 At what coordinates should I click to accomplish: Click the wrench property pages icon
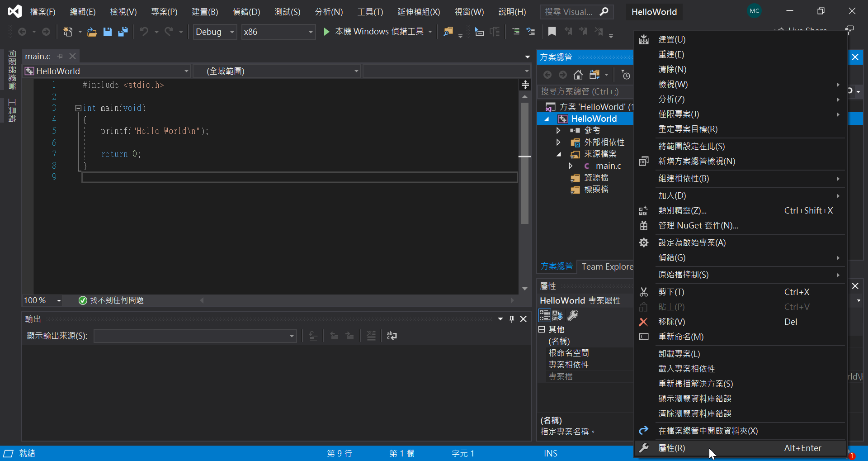(x=573, y=315)
